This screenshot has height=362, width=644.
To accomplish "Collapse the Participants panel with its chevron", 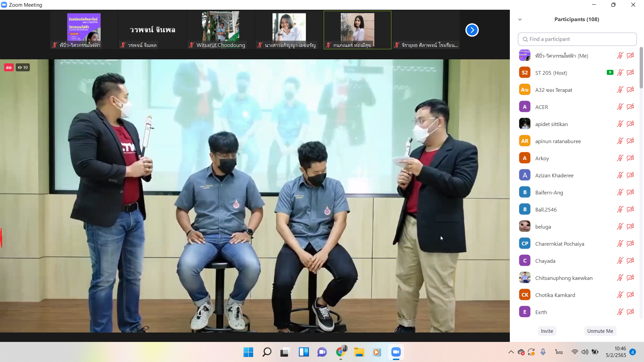I will pyautogui.click(x=520, y=19).
